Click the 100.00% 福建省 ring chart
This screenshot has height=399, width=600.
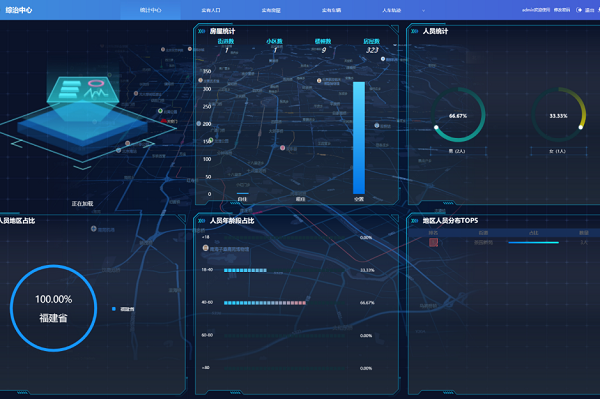(x=54, y=308)
